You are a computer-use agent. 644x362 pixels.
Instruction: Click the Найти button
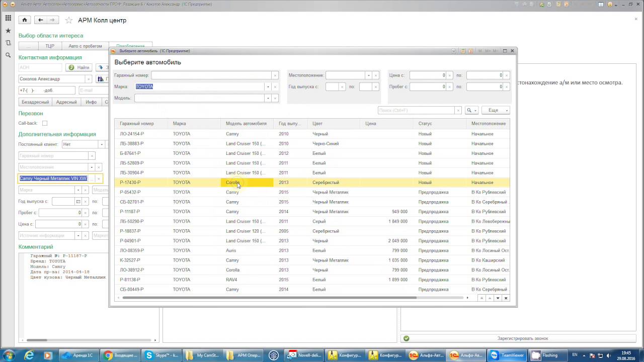coord(79,67)
